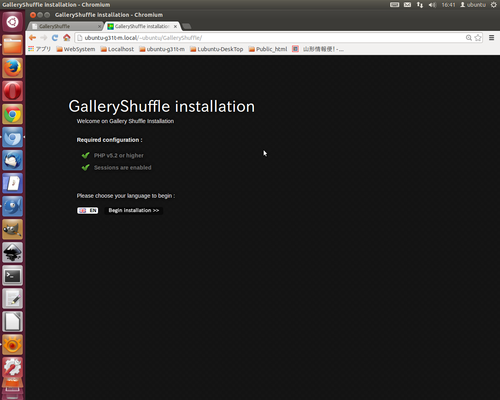The height and width of the screenshot is (400, 500).
Task: Open the browser home page icon
Action: click(67, 38)
